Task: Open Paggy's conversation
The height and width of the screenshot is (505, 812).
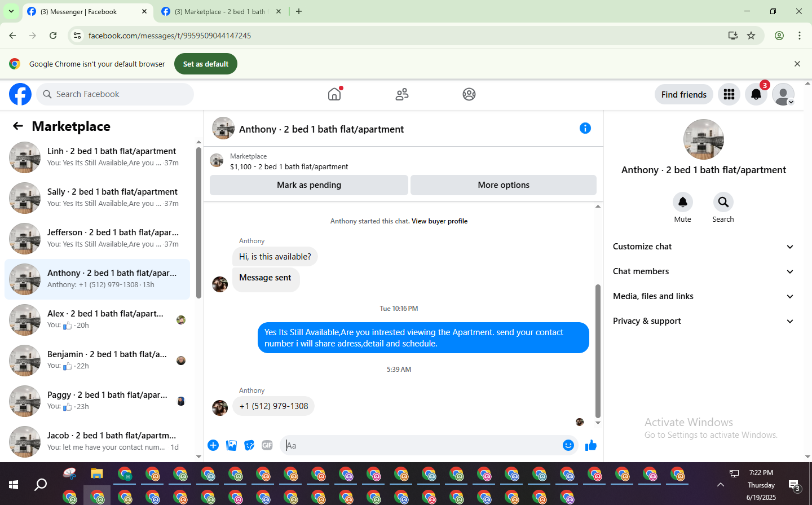Action: pos(98,401)
